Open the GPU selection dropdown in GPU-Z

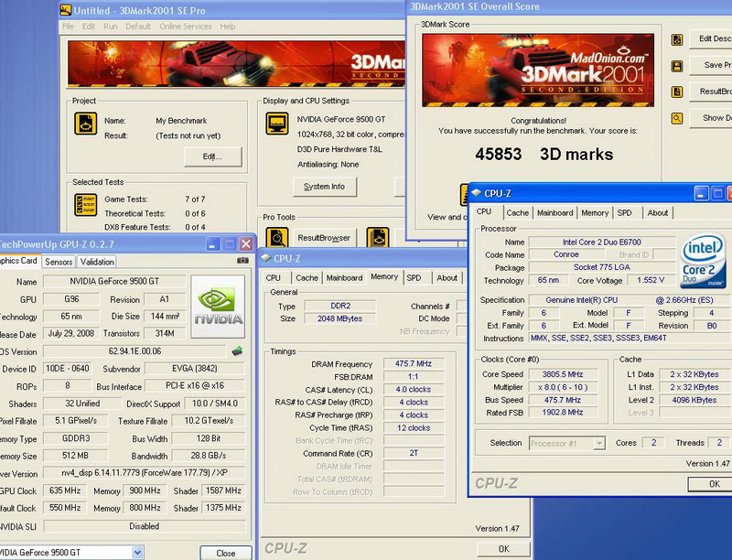(137, 553)
